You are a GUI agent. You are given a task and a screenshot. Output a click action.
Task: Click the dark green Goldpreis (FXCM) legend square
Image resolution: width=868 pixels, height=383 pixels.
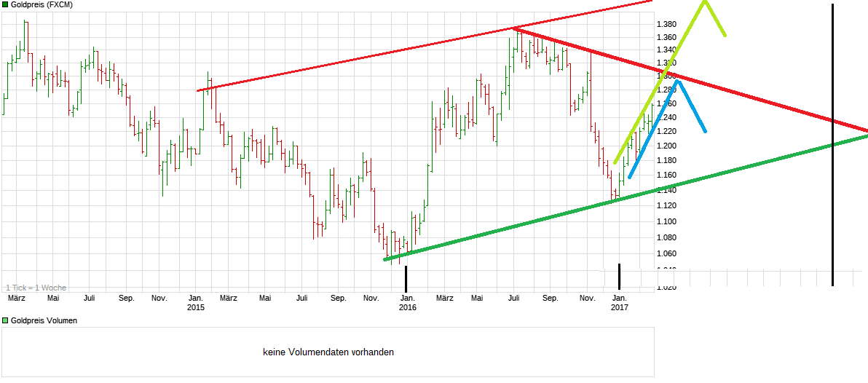click(5, 4)
